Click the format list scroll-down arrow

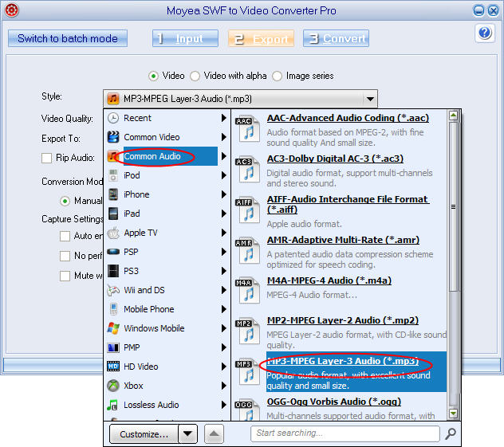(453, 414)
